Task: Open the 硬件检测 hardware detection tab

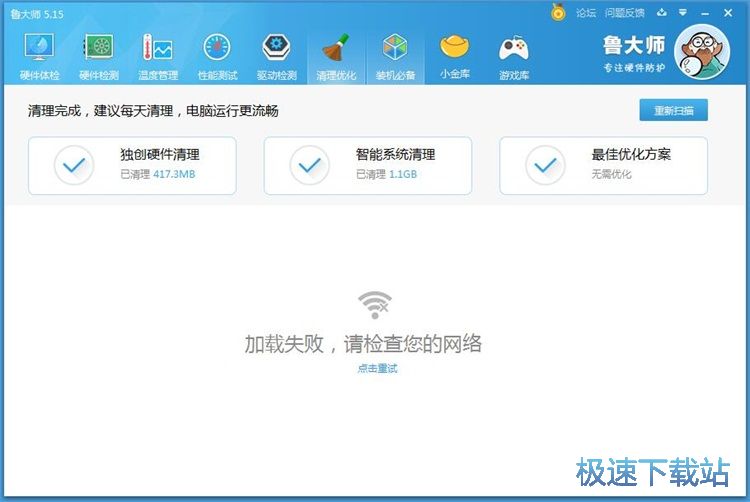Action: click(99, 57)
